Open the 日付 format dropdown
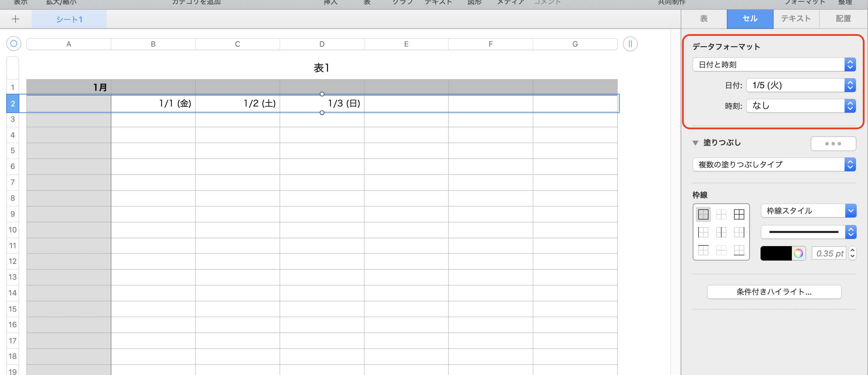 [x=801, y=85]
